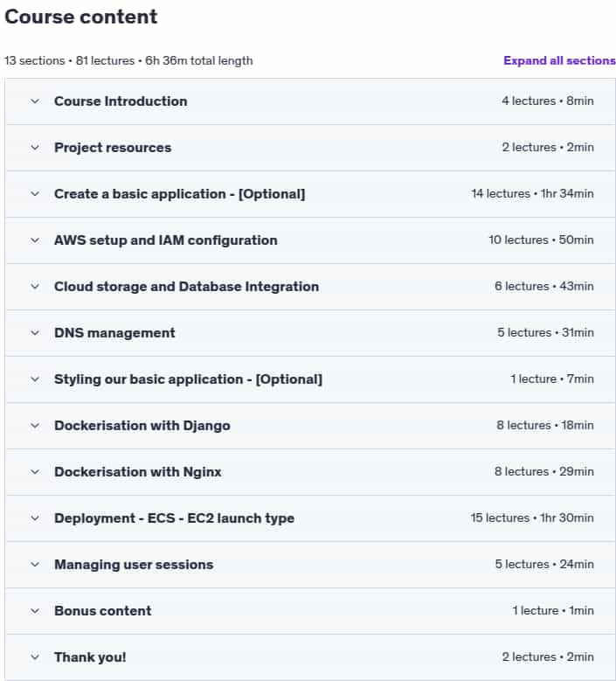Expand chevron for Dockerisation with Nginx

35,472
